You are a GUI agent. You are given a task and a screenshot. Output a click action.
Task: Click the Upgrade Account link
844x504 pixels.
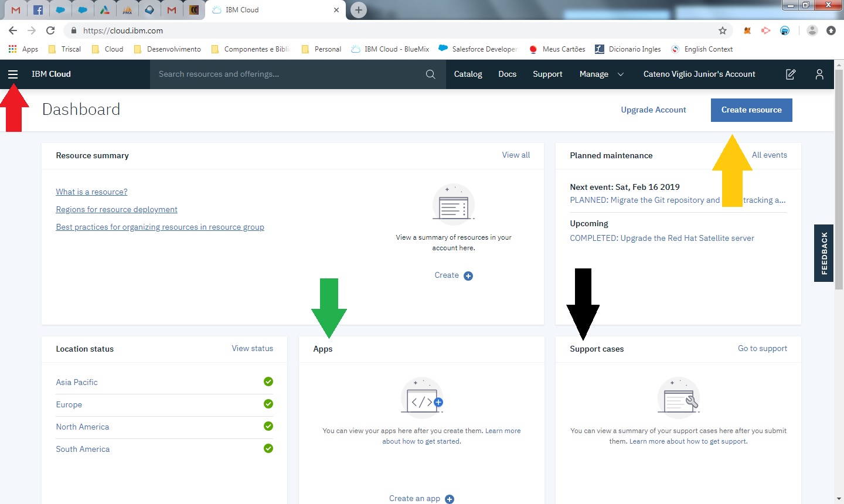pyautogui.click(x=654, y=110)
